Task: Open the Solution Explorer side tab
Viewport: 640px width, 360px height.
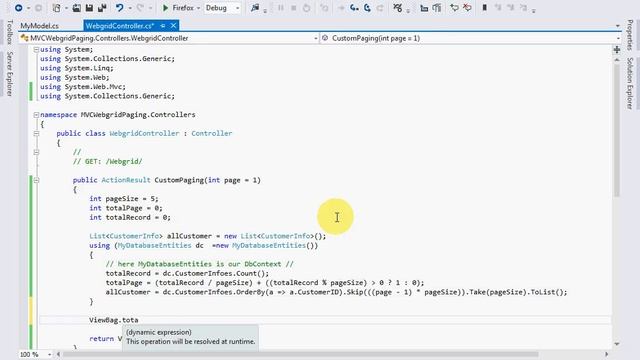Action: [x=630, y=83]
